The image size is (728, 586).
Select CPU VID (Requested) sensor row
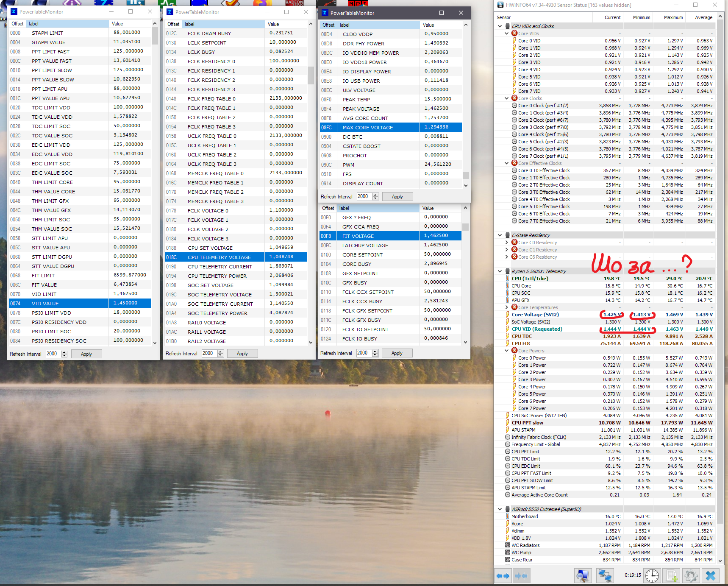pyautogui.click(x=605, y=329)
